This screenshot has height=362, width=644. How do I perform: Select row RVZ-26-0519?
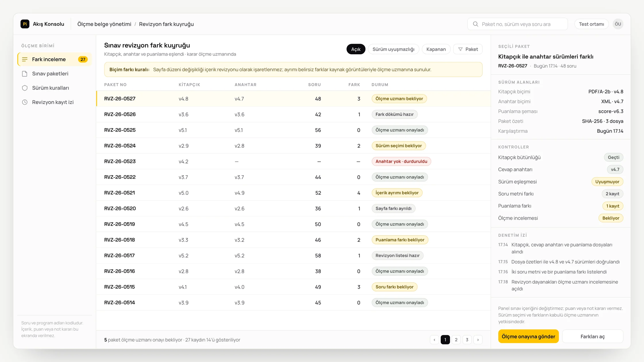(x=293, y=224)
